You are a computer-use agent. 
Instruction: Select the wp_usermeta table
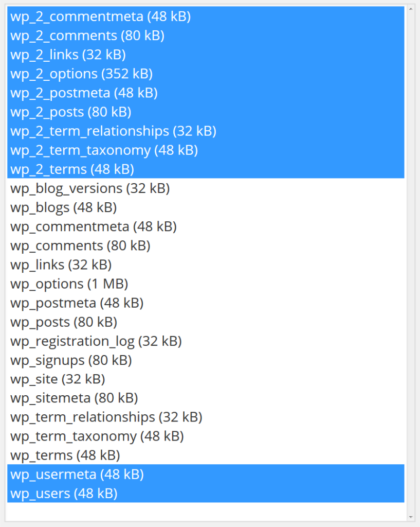tap(77, 475)
